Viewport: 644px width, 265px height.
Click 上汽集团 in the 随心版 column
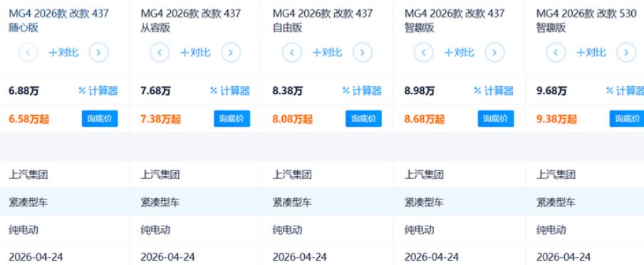pyautogui.click(x=28, y=175)
